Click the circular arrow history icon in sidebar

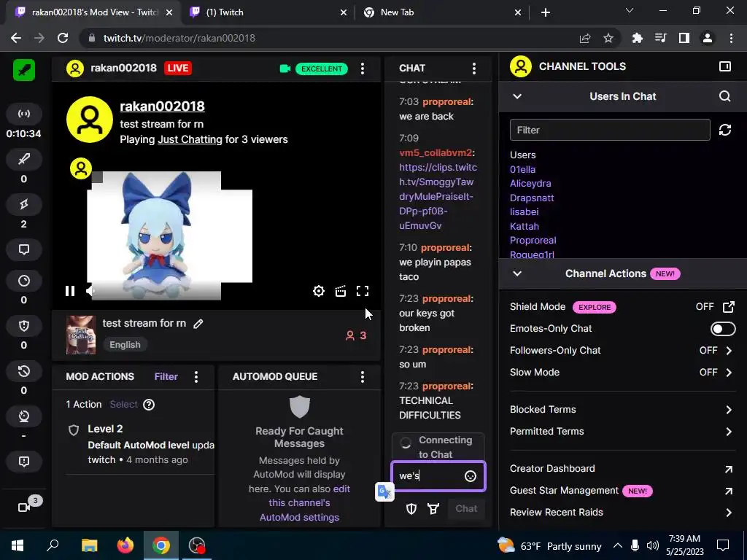coord(24,371)
